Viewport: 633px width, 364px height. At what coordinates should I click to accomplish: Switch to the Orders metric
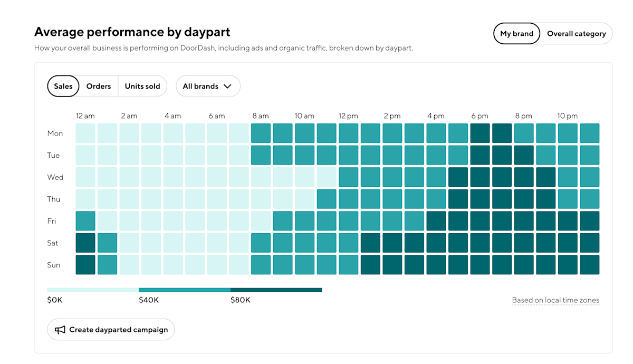(x=99, y=87)
